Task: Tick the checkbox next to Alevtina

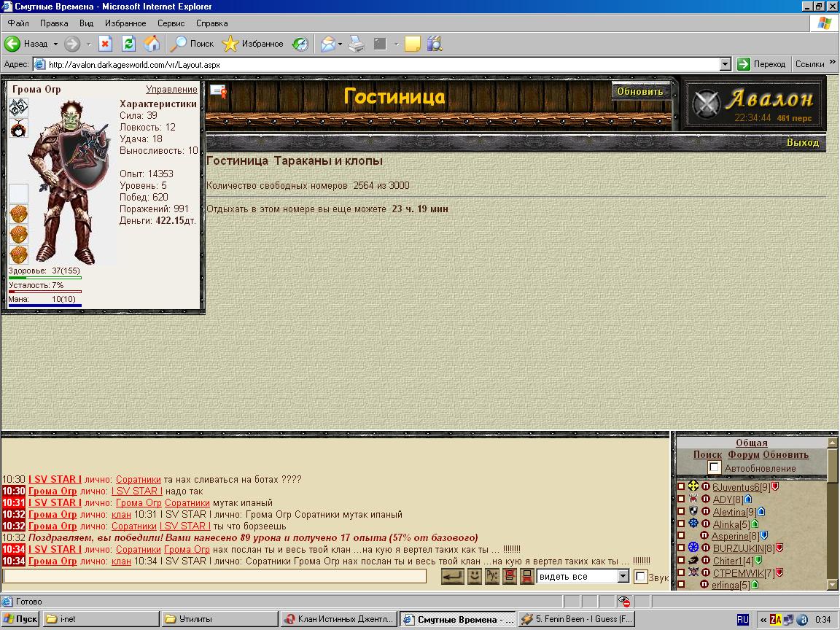Action: click(x=681, y=511)
